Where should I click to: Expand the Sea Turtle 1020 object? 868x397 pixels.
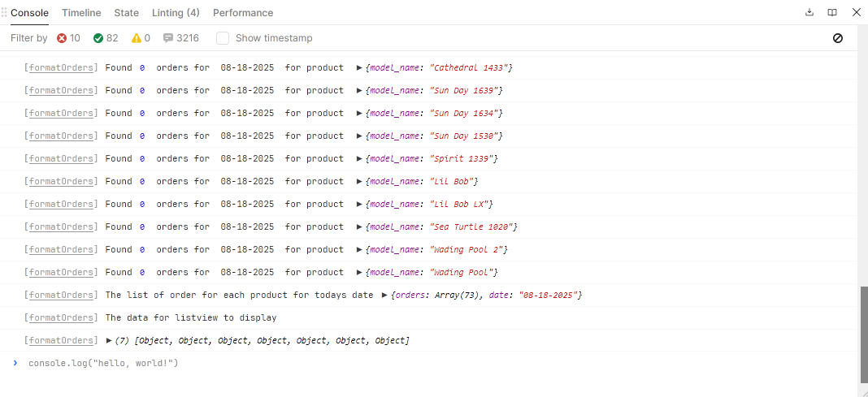pyautogui.click(x=359, y=227)
